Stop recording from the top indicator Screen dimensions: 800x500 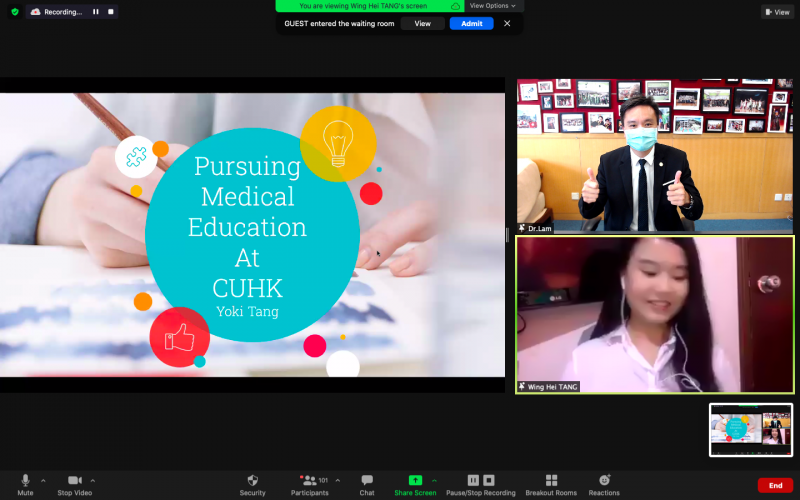pos(111,12)
